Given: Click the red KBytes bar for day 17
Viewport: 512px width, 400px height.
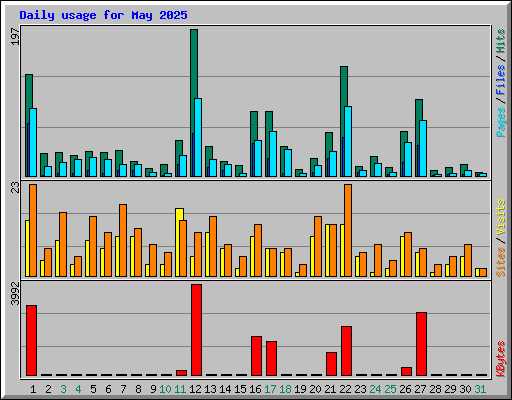Looking at the screenshot, I should (x=271, y=358).
